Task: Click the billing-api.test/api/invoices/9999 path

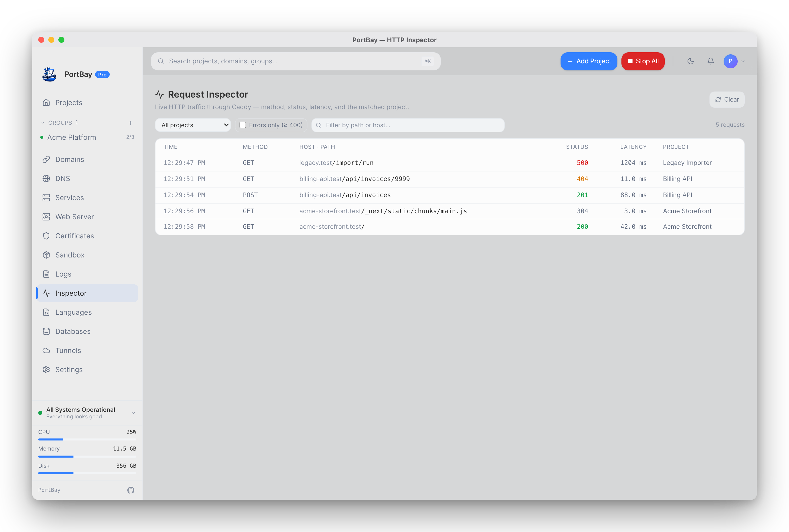Action: [354, 179]
